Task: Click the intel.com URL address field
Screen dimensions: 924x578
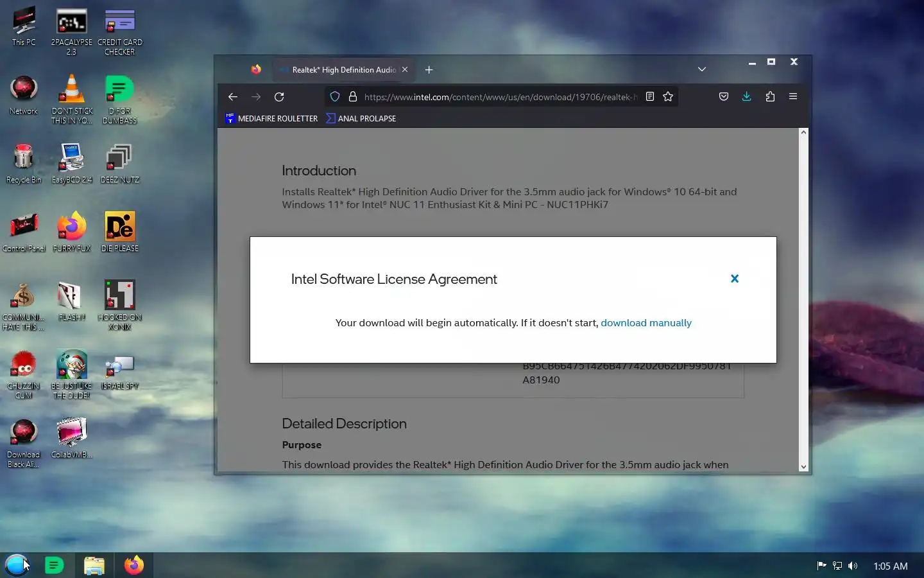Action: pyautogui.click(x=501, y=97)
